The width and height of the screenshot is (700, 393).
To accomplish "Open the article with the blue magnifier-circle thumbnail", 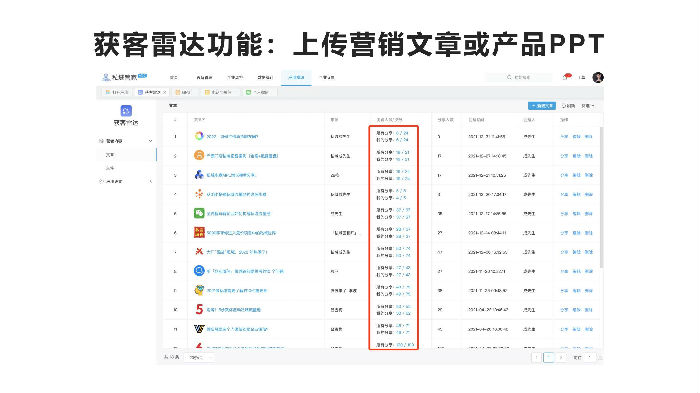I will click(199, 271).
